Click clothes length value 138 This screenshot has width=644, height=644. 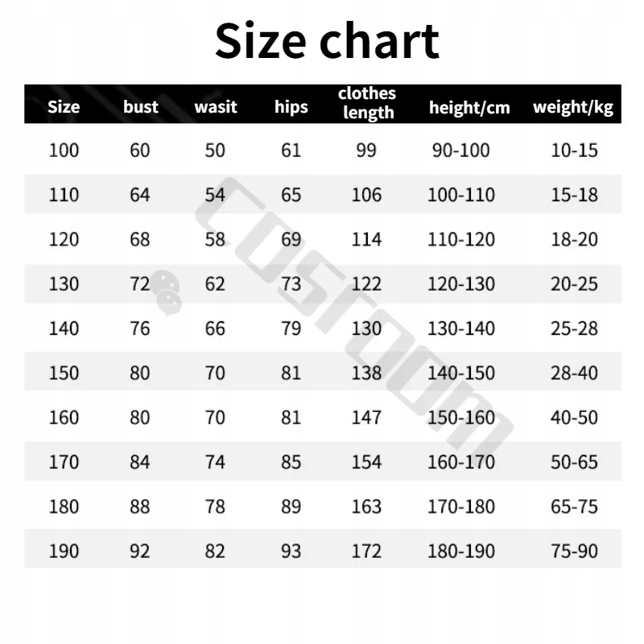pos(366,373)
